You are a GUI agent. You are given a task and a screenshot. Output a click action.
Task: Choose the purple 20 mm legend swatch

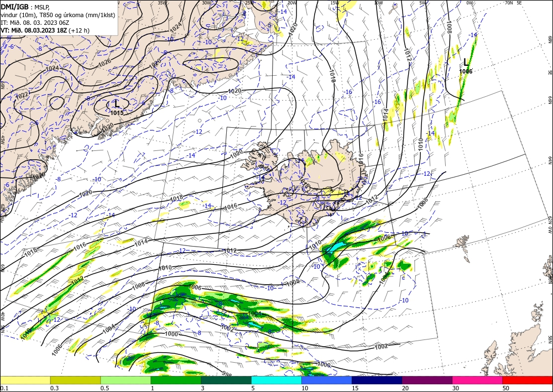[427, 380]
